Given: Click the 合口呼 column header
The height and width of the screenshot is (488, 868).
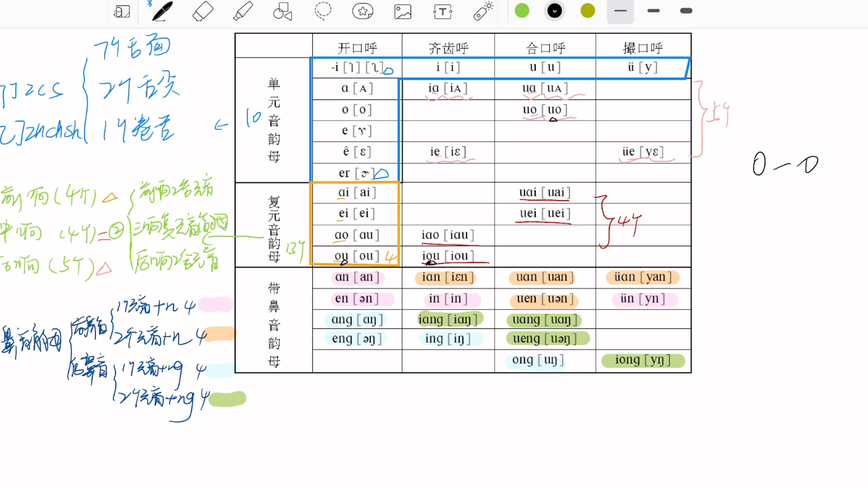Looking at the screenshot, I should (x=546, y=48).
